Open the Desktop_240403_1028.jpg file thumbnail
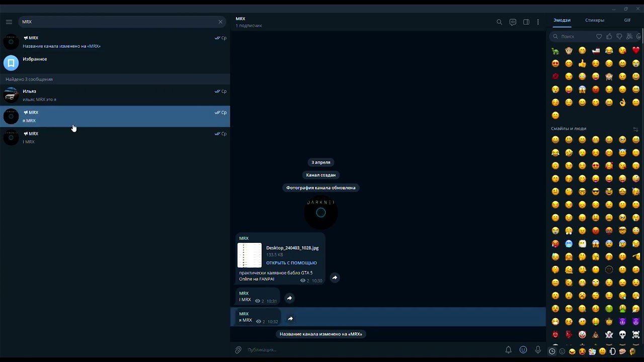Viewport: 644px width, 362px height. click(x=250, y=255)
